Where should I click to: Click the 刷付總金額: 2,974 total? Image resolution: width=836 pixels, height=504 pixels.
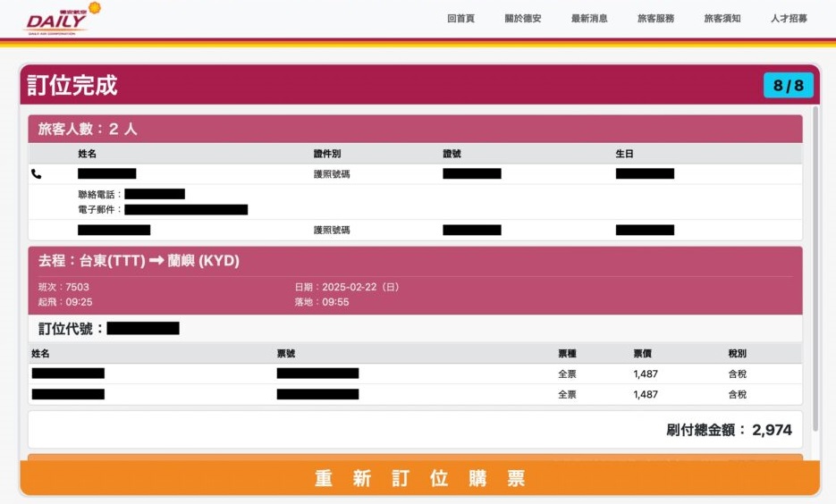[x=729, y=430]
